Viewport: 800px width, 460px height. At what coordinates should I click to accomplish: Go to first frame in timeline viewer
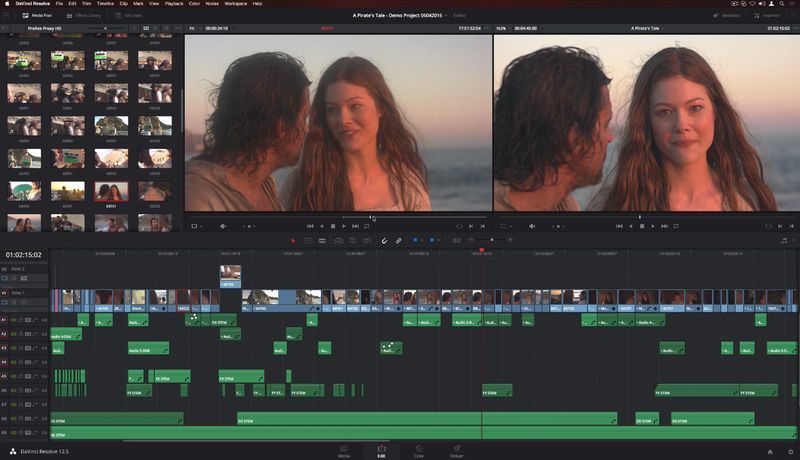click(619, 226)
